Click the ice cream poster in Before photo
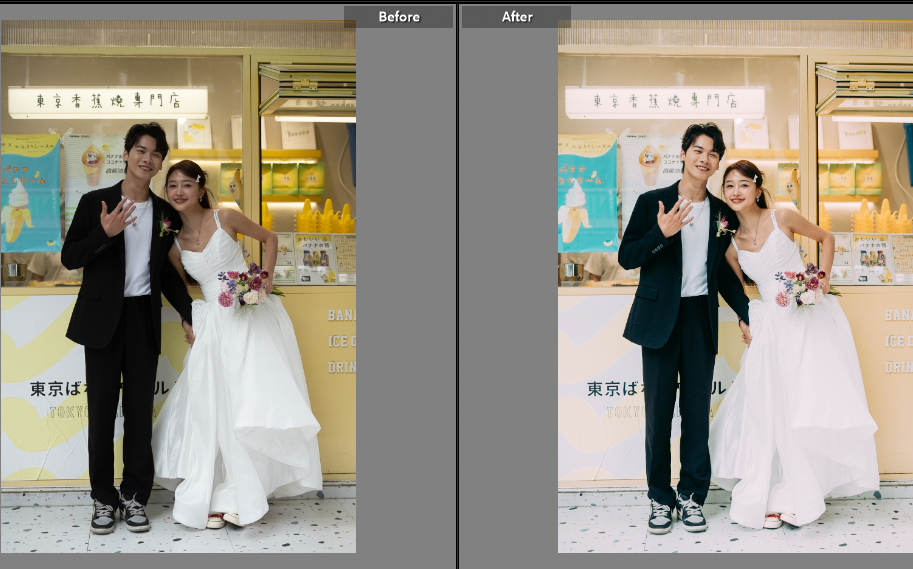This screenshot has width=913, height=569. coord(30,193)
